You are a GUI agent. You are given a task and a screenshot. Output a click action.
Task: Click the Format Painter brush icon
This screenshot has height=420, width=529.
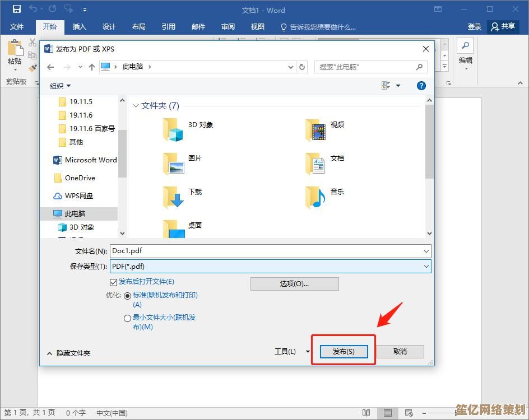33,68
